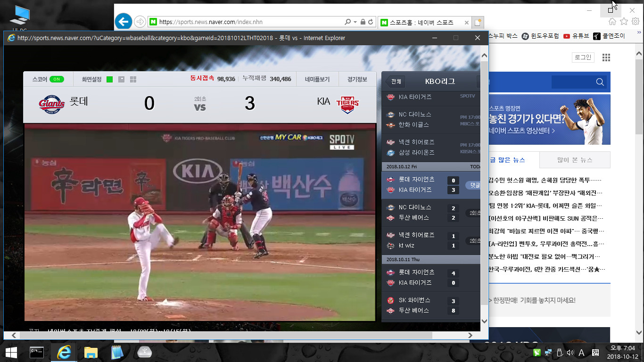Image resolution: width=644 pixels, height=362 pixels.
Task: Select the grid multi-screen layout icon
Action: 133,80
